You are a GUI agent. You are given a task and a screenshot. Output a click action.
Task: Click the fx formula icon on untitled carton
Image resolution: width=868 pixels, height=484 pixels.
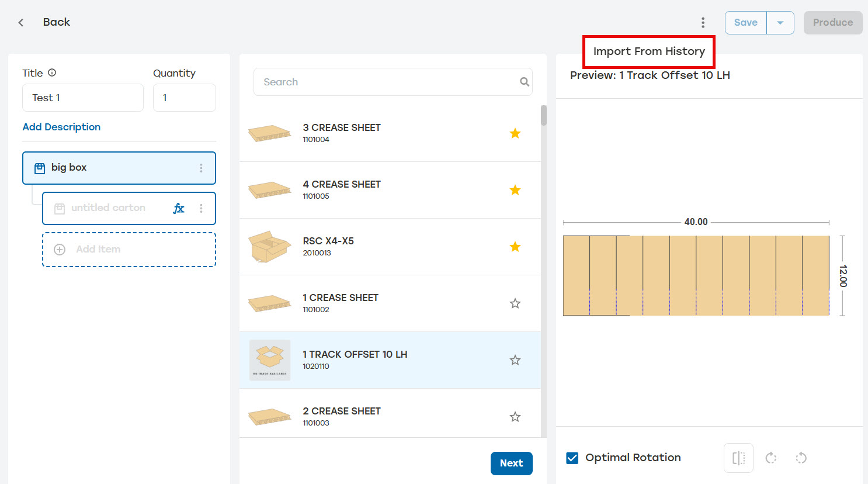click(x=179, y=208)
